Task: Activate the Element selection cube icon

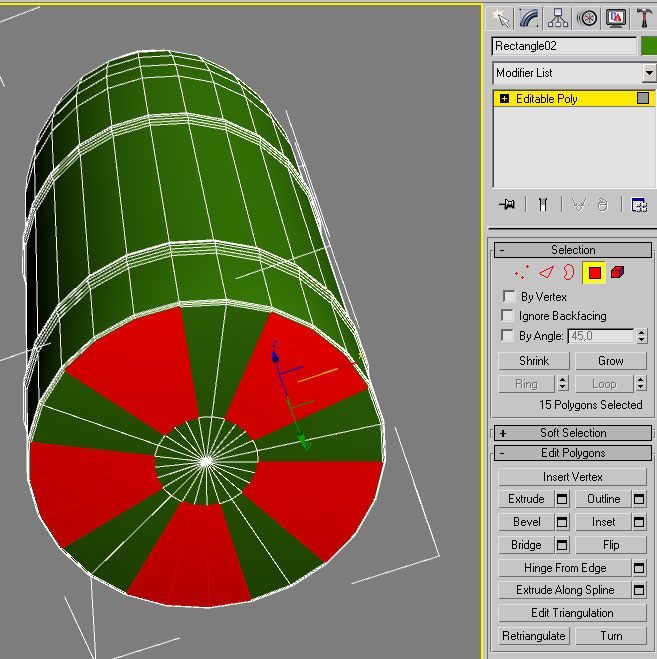Action: point(617,273)
